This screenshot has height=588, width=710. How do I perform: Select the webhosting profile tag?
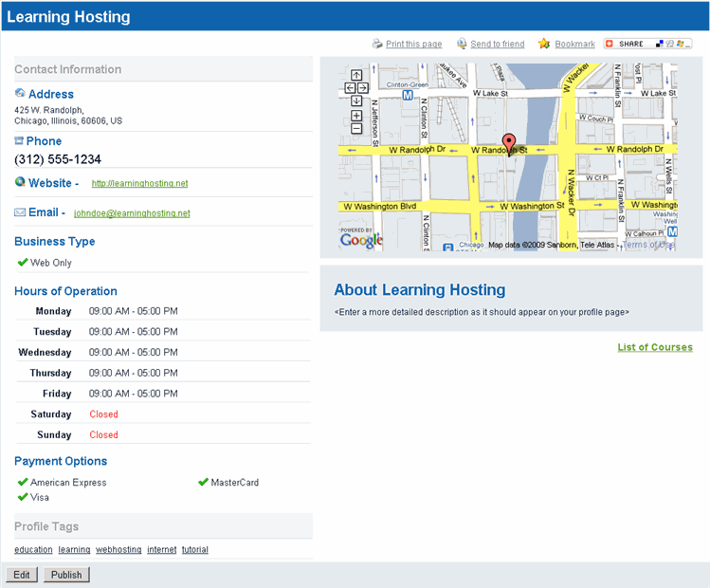(x=118, y=550)
